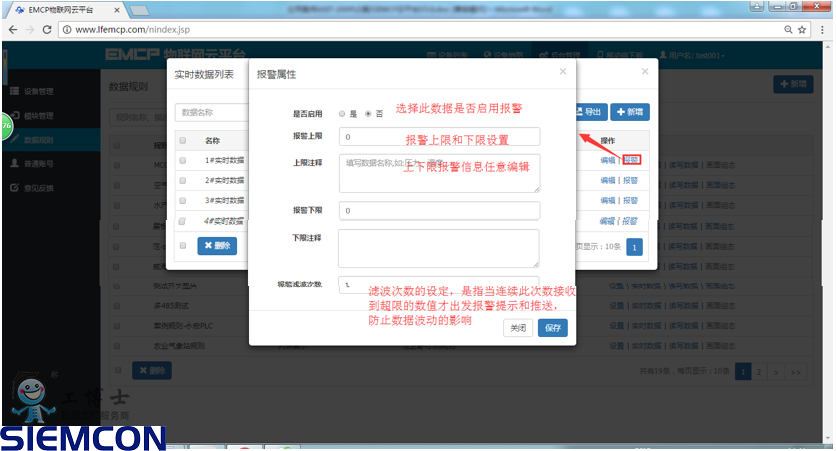Click 报警 for the third real-time data row

(x=631, y=200)
